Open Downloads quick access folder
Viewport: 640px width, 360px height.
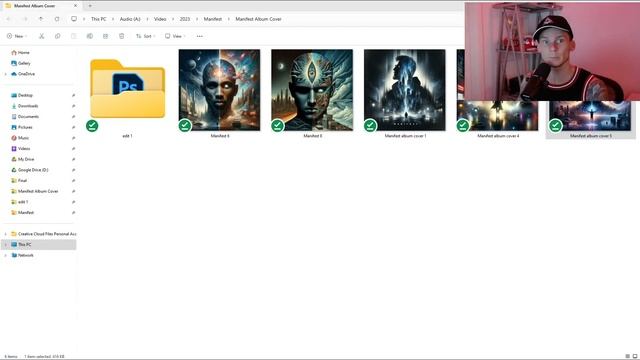24,106
